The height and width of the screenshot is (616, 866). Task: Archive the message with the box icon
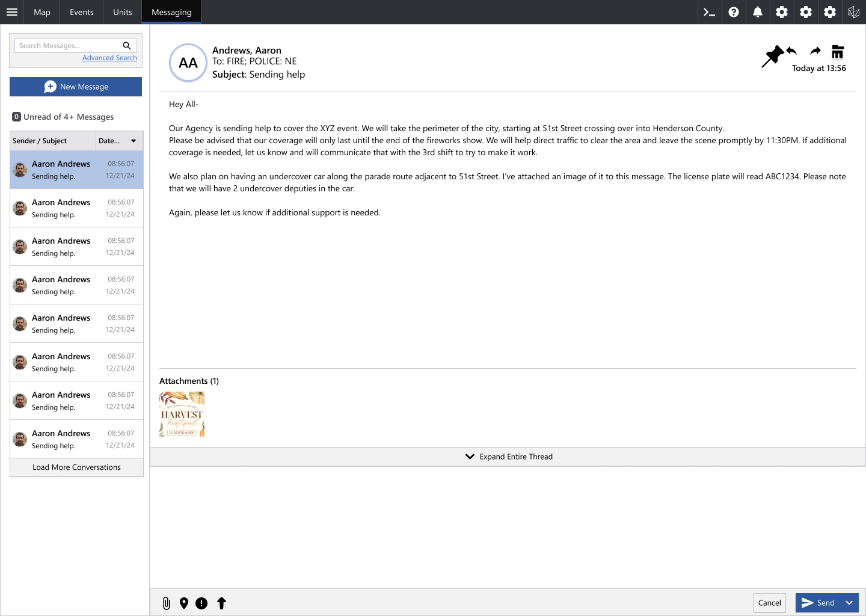point(838,51)
